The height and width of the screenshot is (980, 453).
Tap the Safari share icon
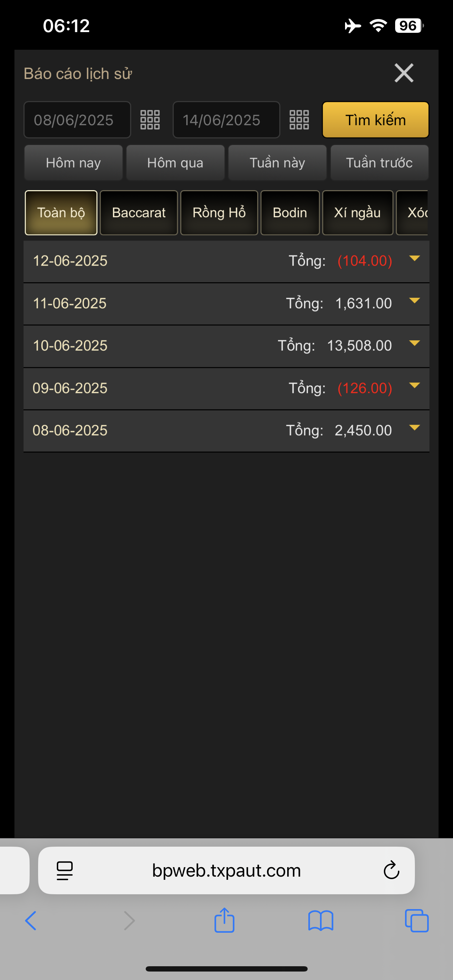coord(224,921)
